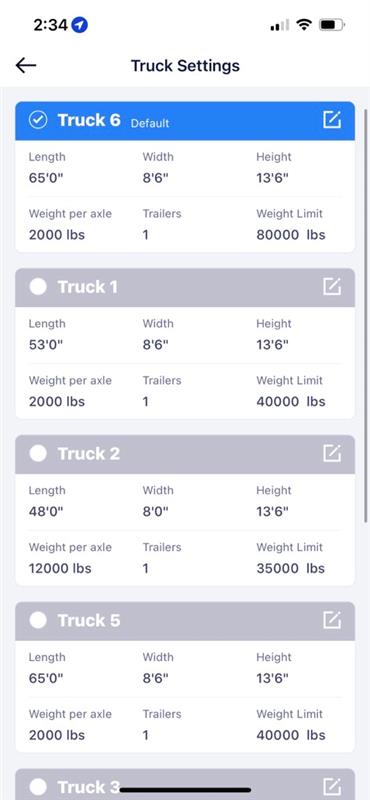Tap the Truck 1 Length value 53'0"
This screenshot has width=370, height=800.
[45, 345]
